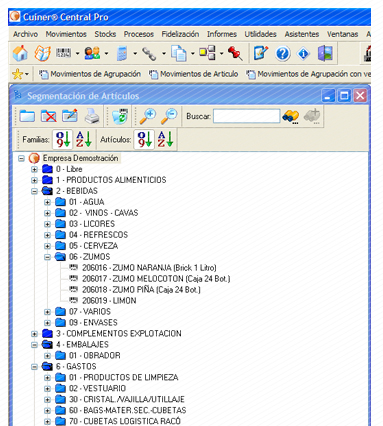383x426 pixels.
Task: Open dropdown arrow next to barcode icon
Action: pos(77,53)
